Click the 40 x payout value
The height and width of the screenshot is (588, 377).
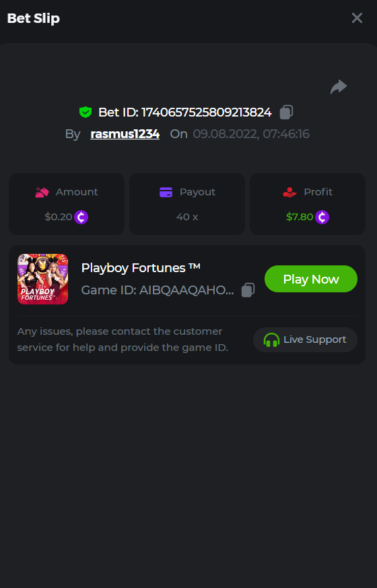(x=187, y=217)
